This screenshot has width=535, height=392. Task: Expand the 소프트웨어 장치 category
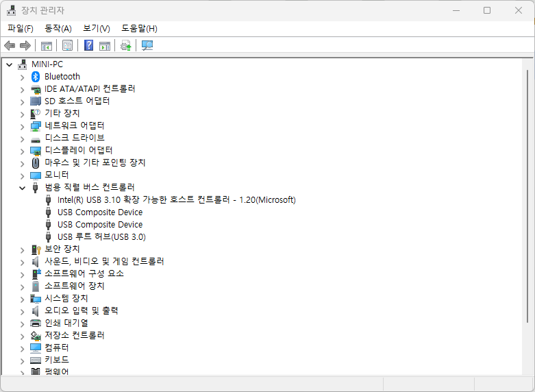[x=22, y=287]
